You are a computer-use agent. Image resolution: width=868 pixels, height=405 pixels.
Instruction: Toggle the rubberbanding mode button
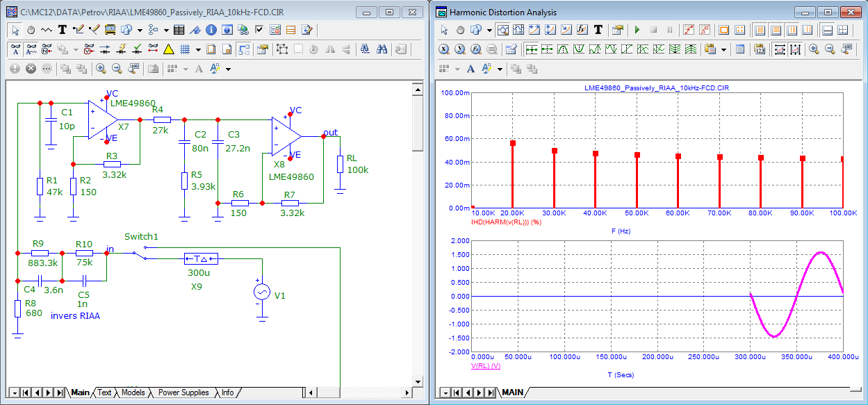pyautogui.click(x=243, y=49)
